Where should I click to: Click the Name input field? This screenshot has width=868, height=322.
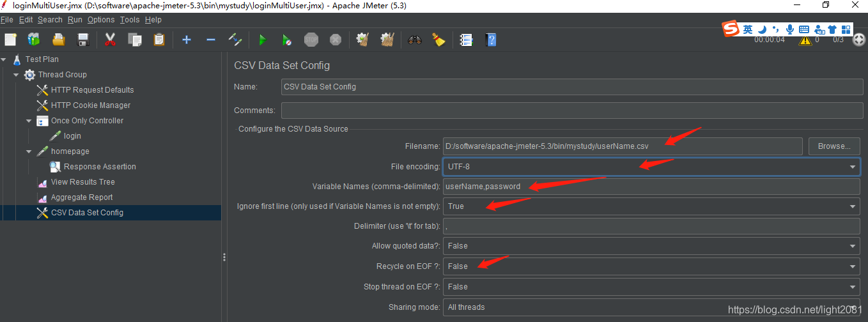click(x=571, y=87)
